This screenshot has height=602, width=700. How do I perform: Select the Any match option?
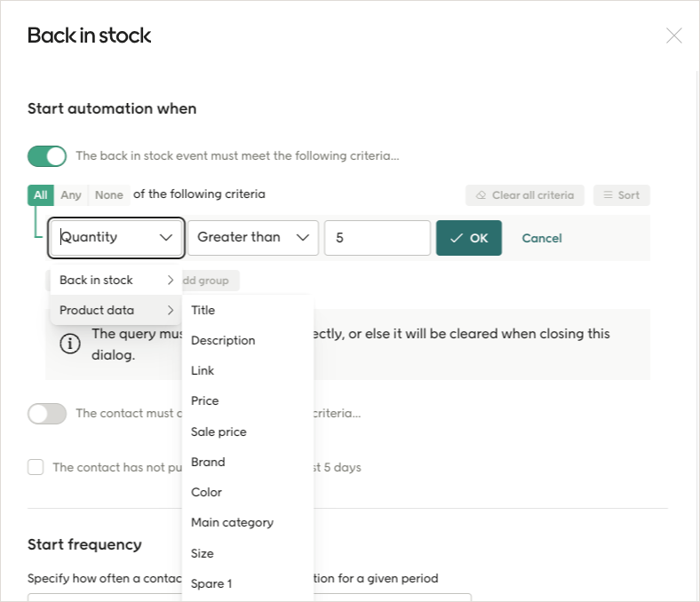pyautogui.click(x=71, y=195)
